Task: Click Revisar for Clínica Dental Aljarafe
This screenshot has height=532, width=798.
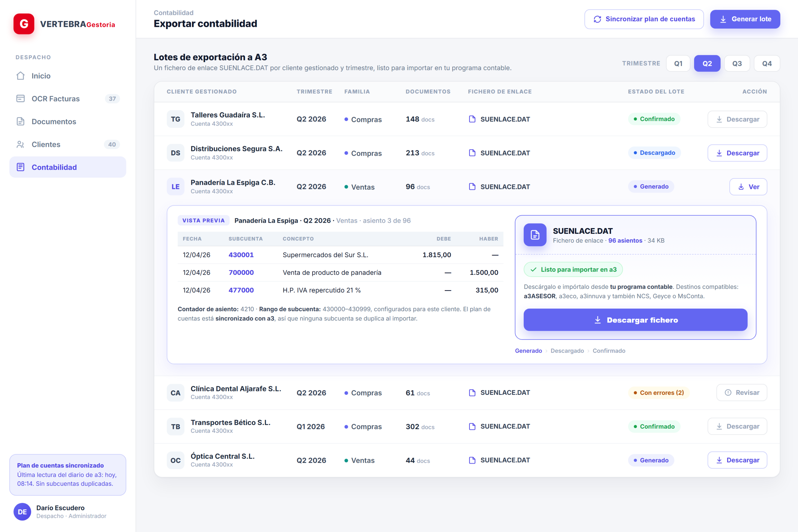Action: coord(741,393)
